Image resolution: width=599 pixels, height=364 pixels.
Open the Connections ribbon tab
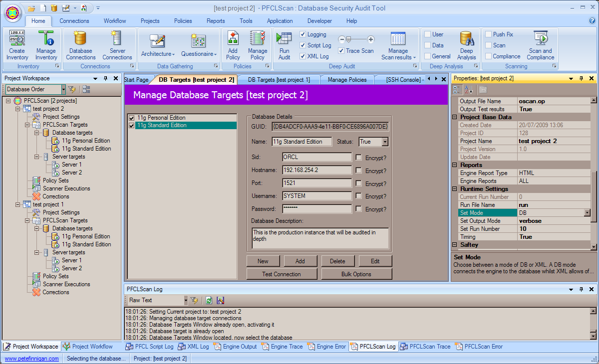coord(74,21)
